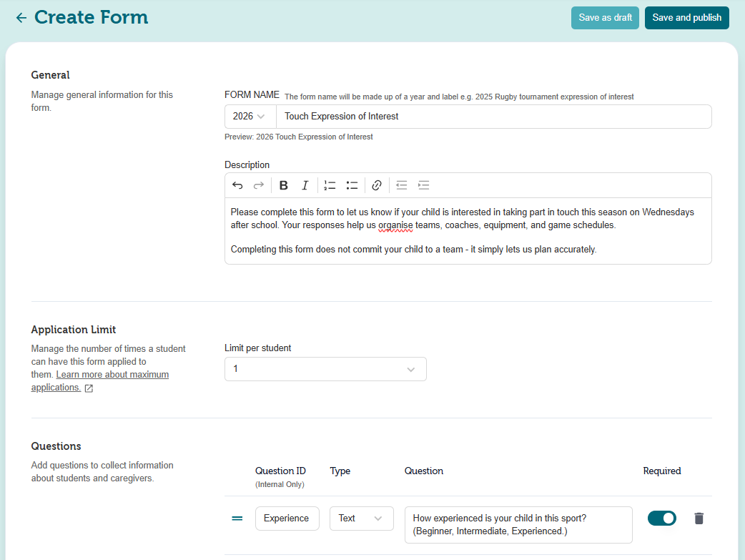The height and width of the screenshot is (560, 745).
Task: Click the decrease indent icon
Action: coord(402,185)
